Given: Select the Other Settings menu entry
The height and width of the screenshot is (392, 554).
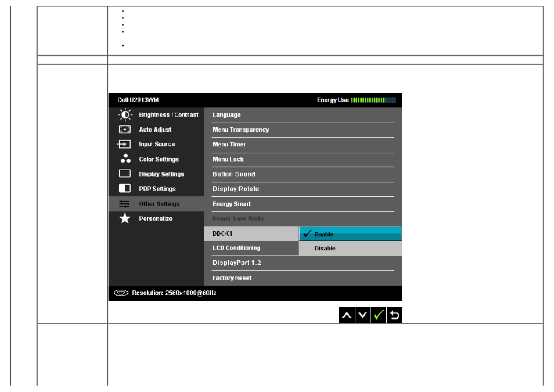Looking at the screenshot, I should pos(157,204).
